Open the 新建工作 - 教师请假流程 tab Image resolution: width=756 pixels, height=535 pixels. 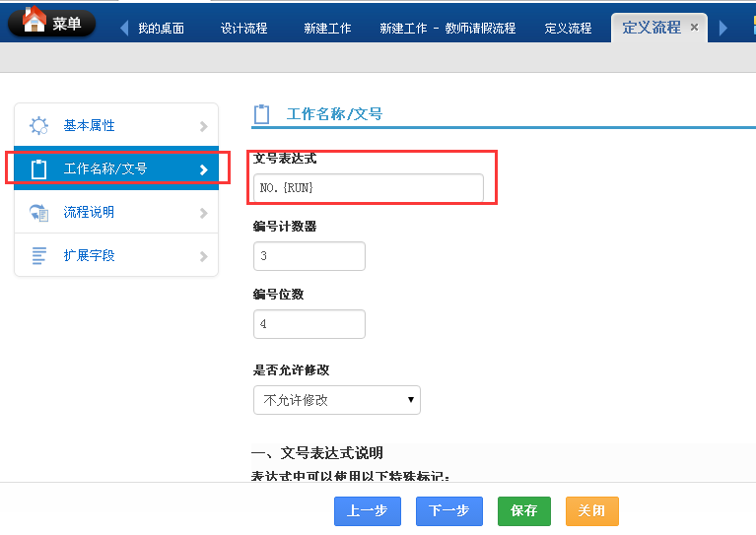[447, 28]
